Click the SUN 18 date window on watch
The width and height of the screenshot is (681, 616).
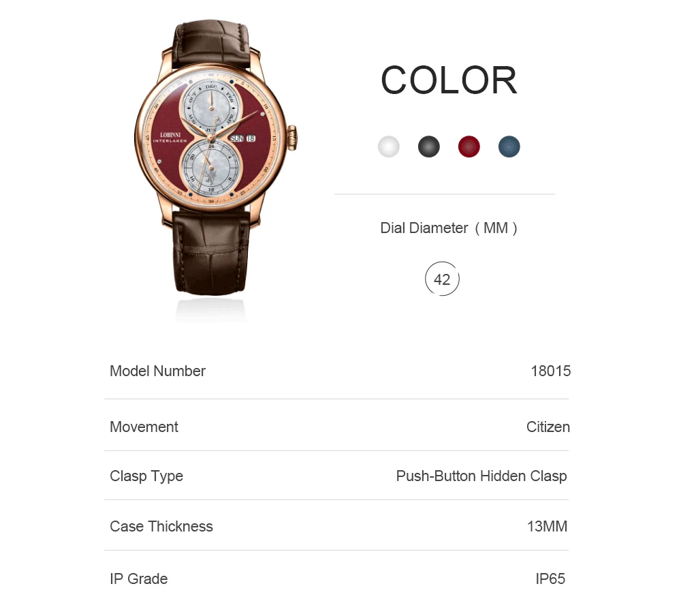[x=243, y=138]
